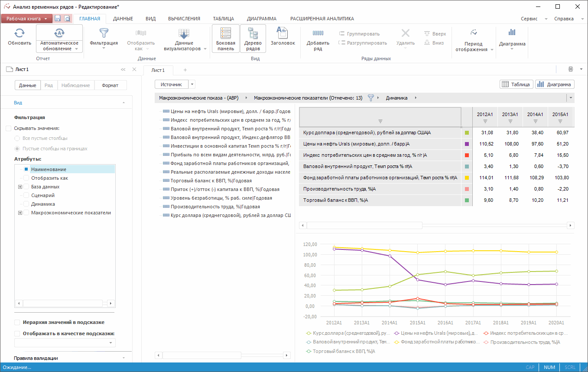Image resolution: width=588 pixels, height=372 pixels.
Task: Open the Период отображения dropdown
Action: tap(474, 47)
